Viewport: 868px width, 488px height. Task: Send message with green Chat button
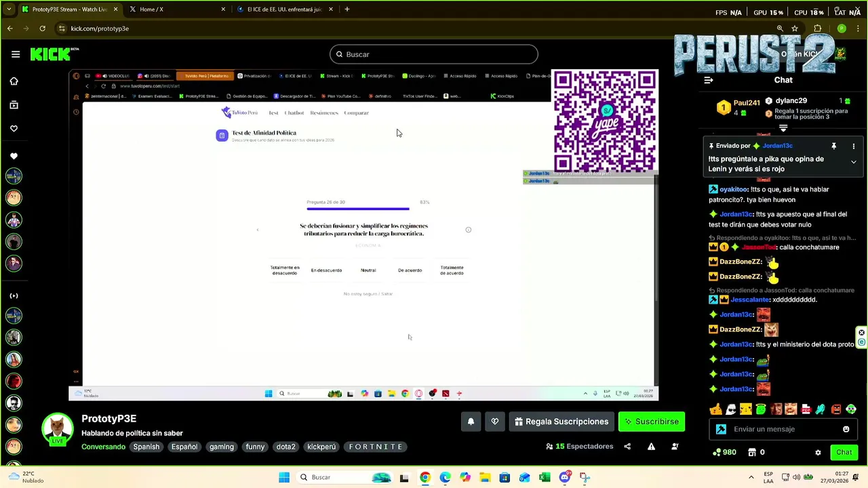(844, 452)
